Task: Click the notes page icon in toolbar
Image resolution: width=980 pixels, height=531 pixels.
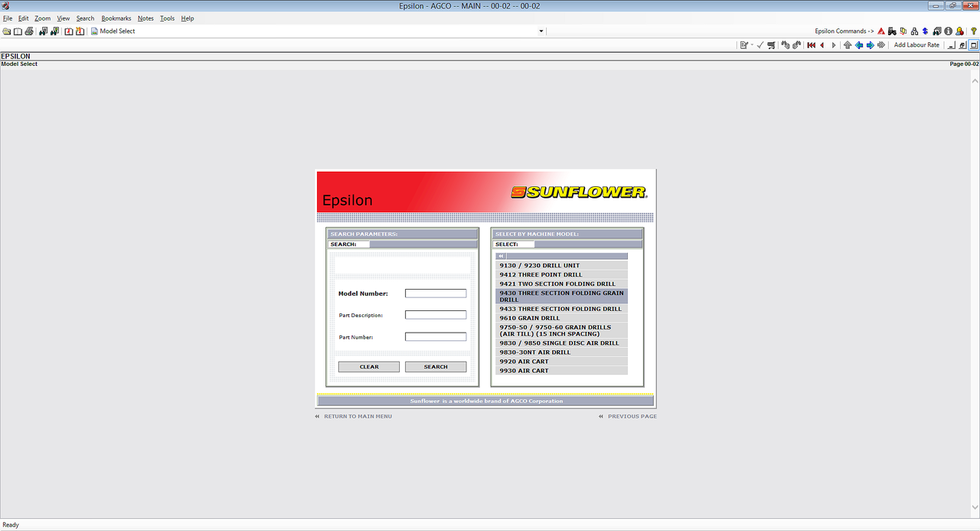Action: (743, 45)
